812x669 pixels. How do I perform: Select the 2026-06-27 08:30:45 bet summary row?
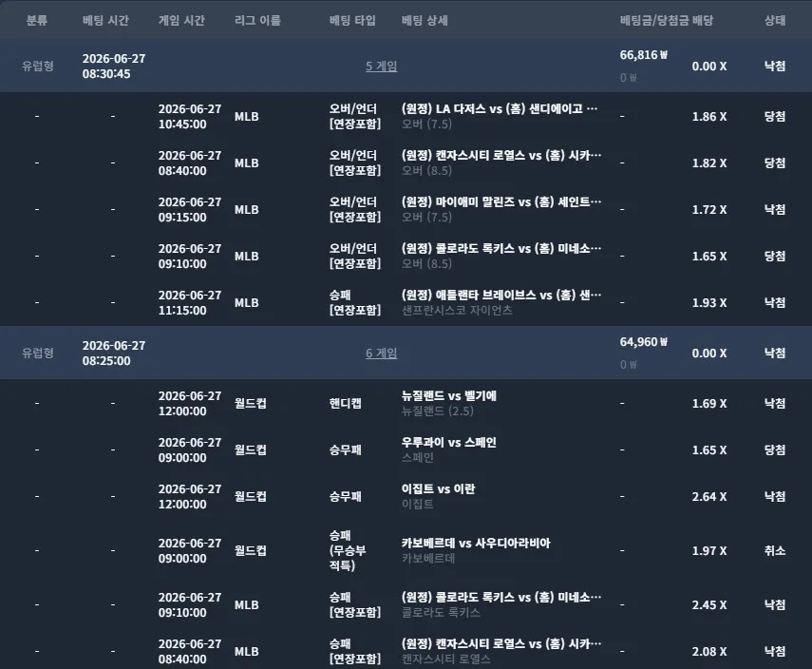(406, 66)
